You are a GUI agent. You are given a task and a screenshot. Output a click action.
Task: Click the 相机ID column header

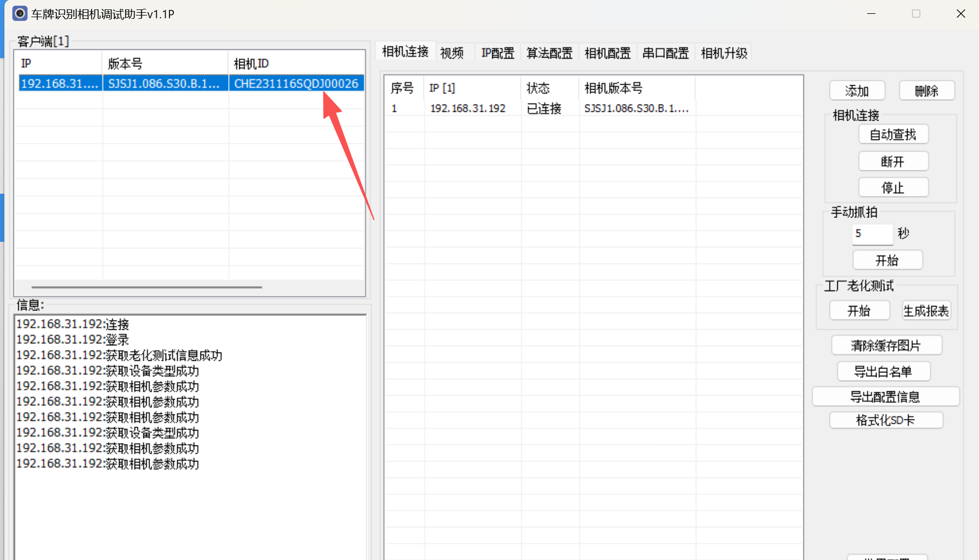click(x=296, y=64)
